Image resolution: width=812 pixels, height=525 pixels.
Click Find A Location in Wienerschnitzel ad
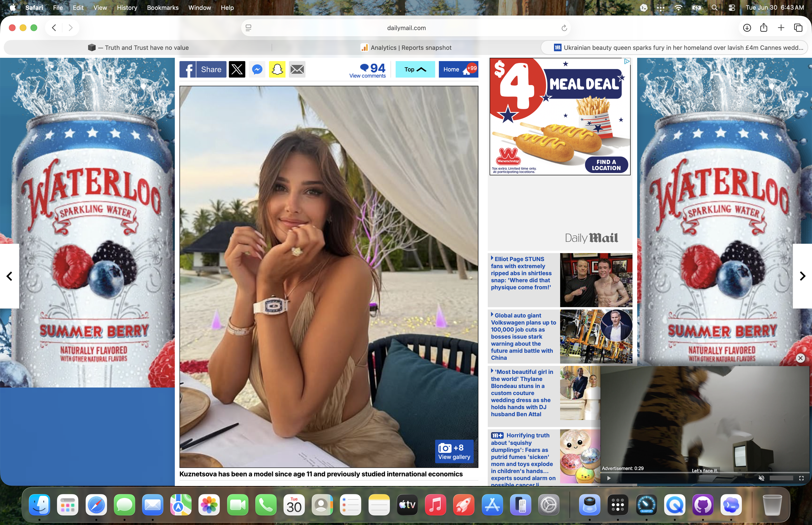coord(606,165)
